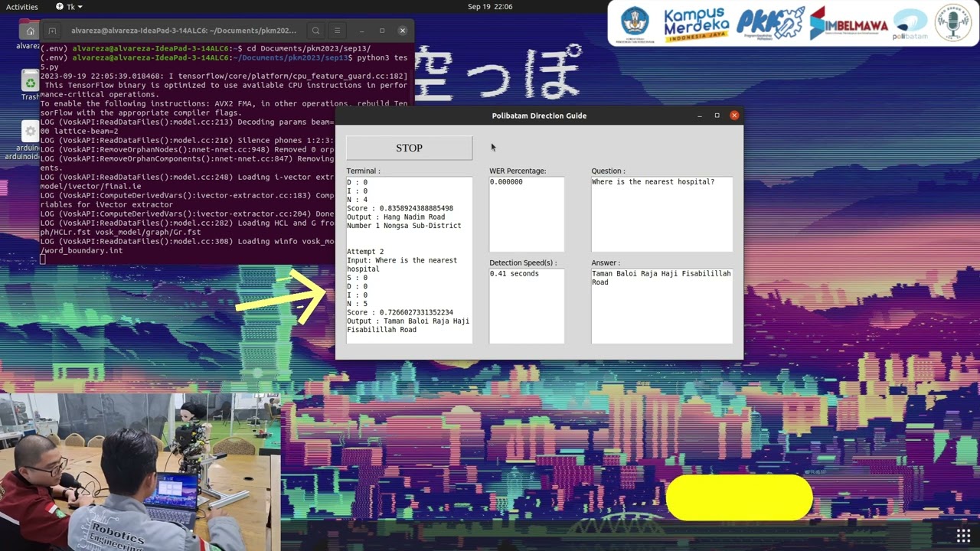The height and width of the screenshot is (551, 980).
Task: Maximize the Polibatam Direction Guide window
Action: 717,116
